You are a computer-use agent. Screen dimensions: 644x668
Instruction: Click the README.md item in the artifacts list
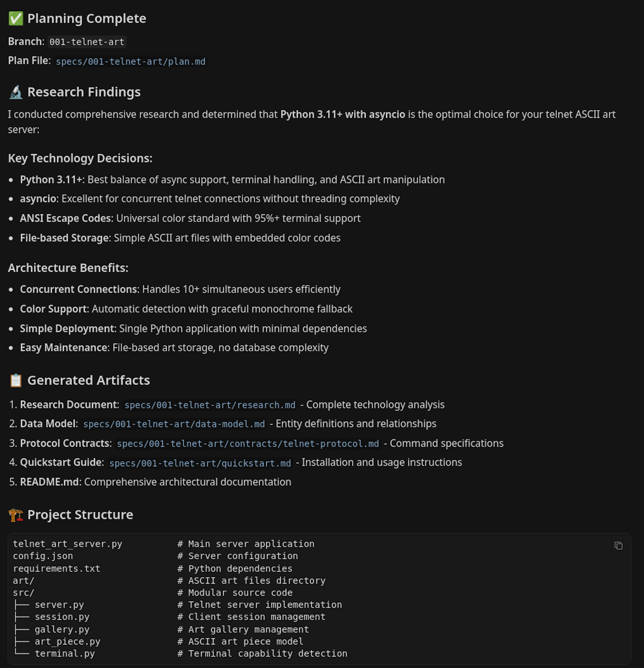tap(49, 482)
